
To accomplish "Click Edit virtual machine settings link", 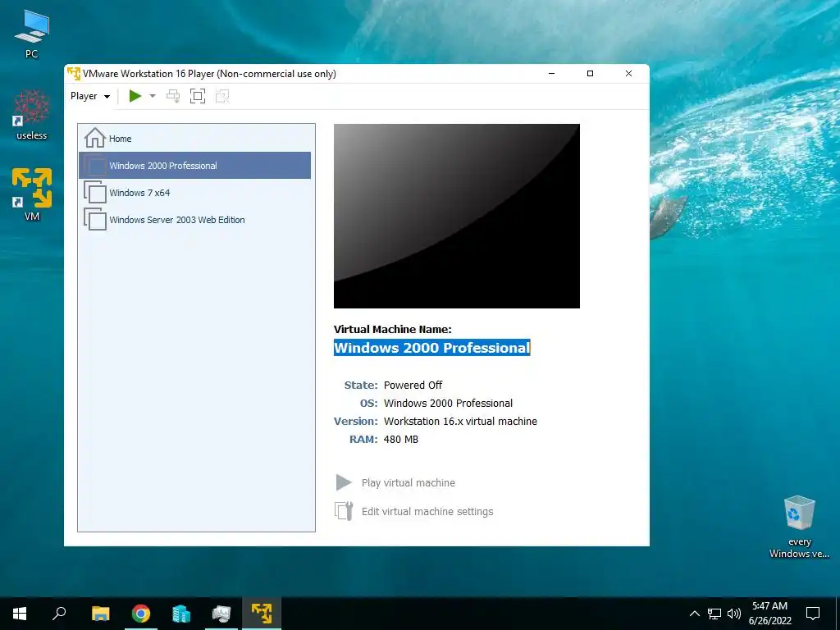I will pos(427,512).
